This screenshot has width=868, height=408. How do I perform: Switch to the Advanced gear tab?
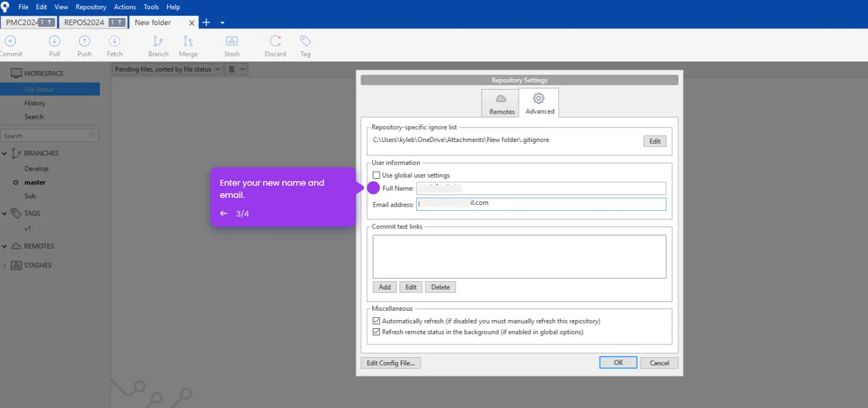(540, 103)
